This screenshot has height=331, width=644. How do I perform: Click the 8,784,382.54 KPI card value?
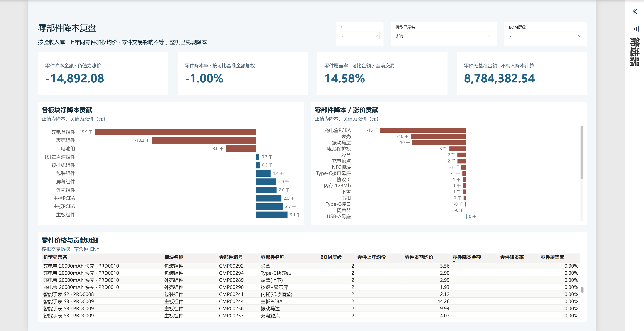point(499,78)
